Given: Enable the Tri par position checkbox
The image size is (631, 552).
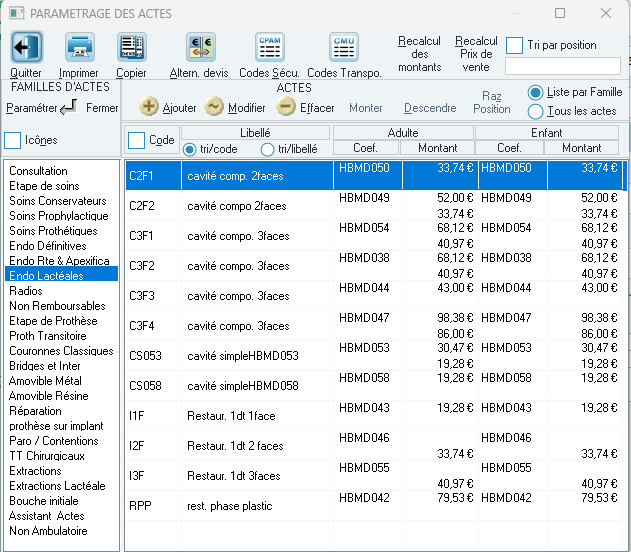Looking at the screenshot, I should 514,45.
